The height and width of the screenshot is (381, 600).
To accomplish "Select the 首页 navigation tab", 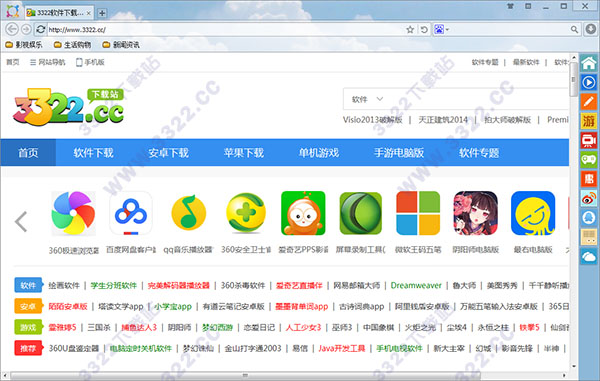I will (28, 153).
